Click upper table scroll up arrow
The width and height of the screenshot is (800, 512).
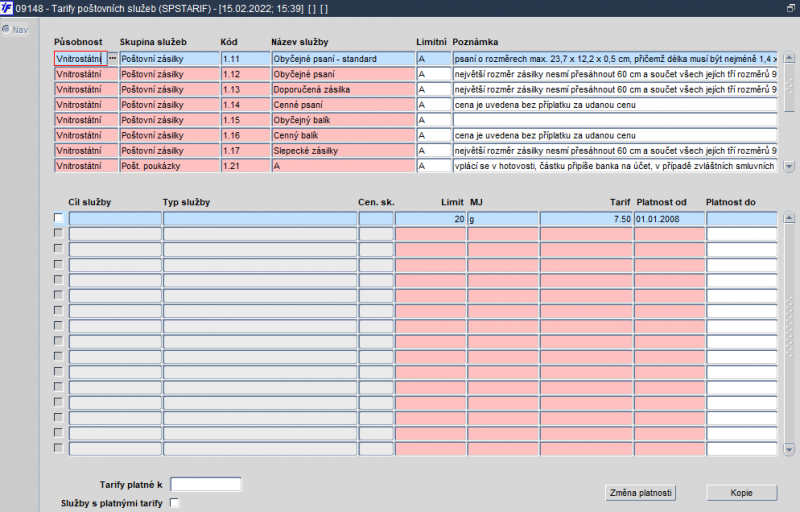pyautogui.click(x=789, y=57)
